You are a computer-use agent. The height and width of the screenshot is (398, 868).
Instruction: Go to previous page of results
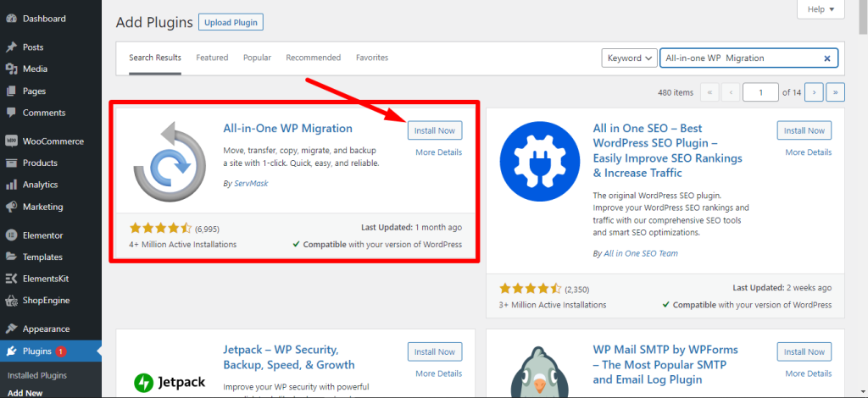coord(732,92)
